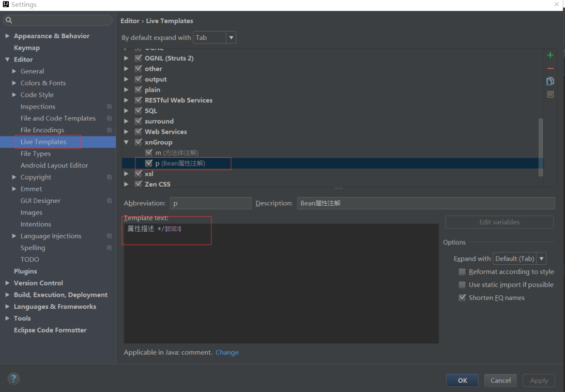The width and height of the screenshot is (565, 392).
Task: Click the project-level icon beside Spelling
Action: pyautogui.click(x=109, y=248)
